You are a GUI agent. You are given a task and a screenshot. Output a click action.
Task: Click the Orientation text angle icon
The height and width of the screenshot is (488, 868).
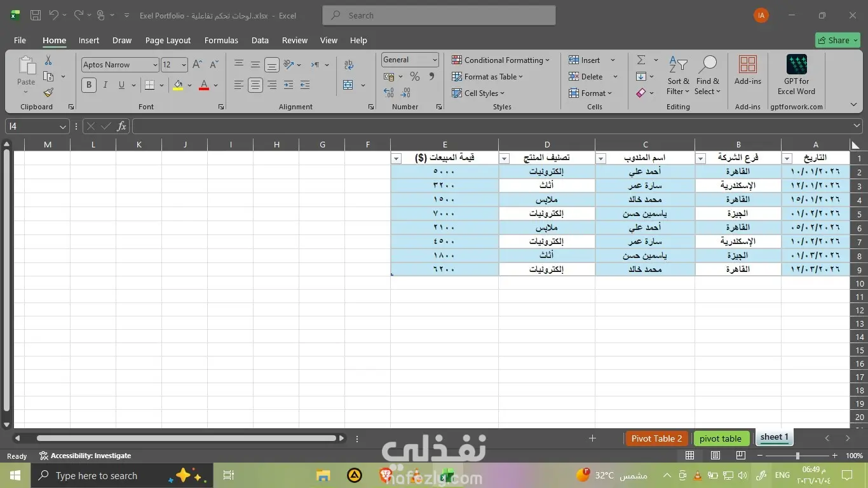click(x=289, y=65)
